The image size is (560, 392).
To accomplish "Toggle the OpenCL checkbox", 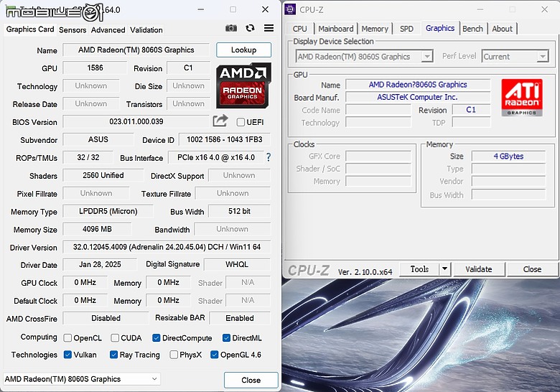I will pos(67,337).
